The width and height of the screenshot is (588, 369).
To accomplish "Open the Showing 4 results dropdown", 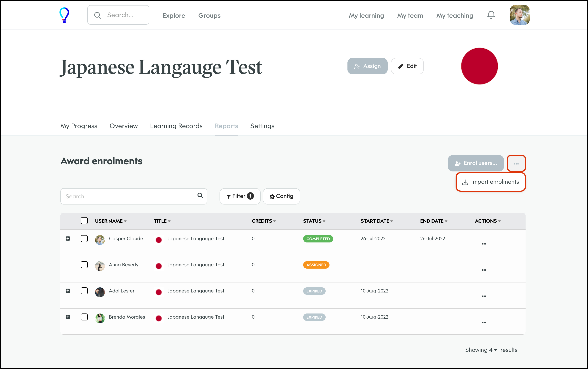I will pos(493,350).
